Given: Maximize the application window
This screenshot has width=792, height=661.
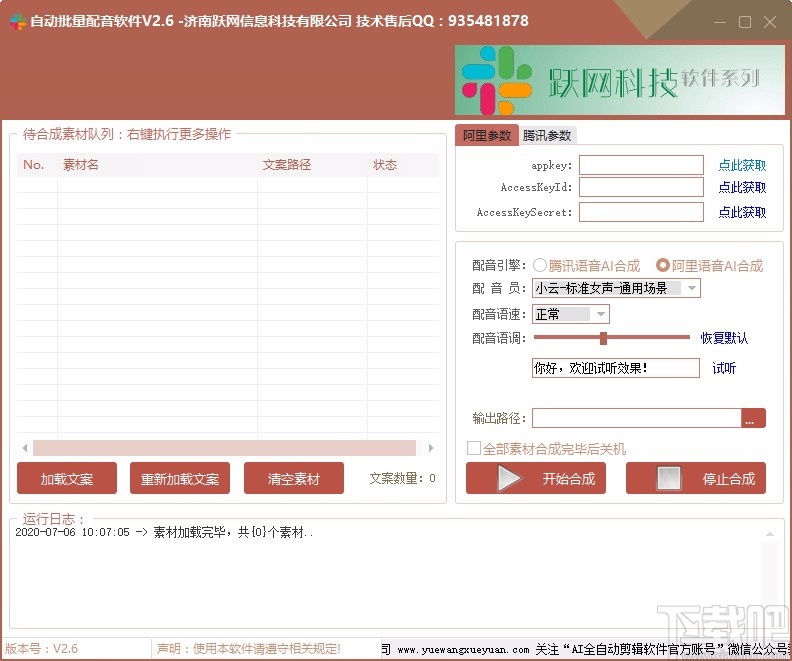Looking at the screenshot, I should pos(745,22).
